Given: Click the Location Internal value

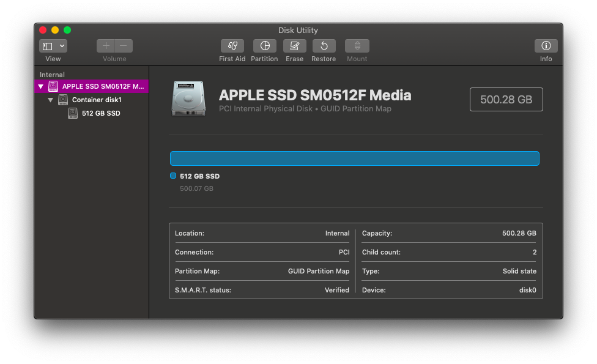Looking at the screenshot, I should point(337,233).
